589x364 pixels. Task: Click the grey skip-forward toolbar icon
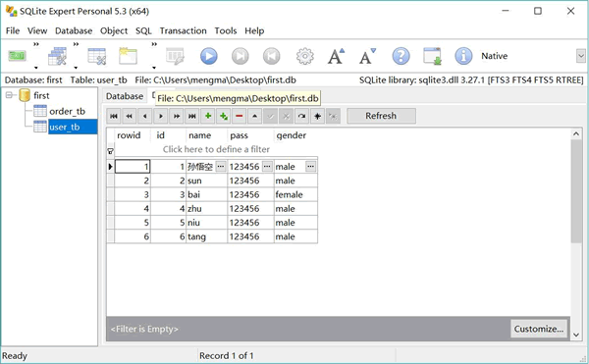point(241,56)
